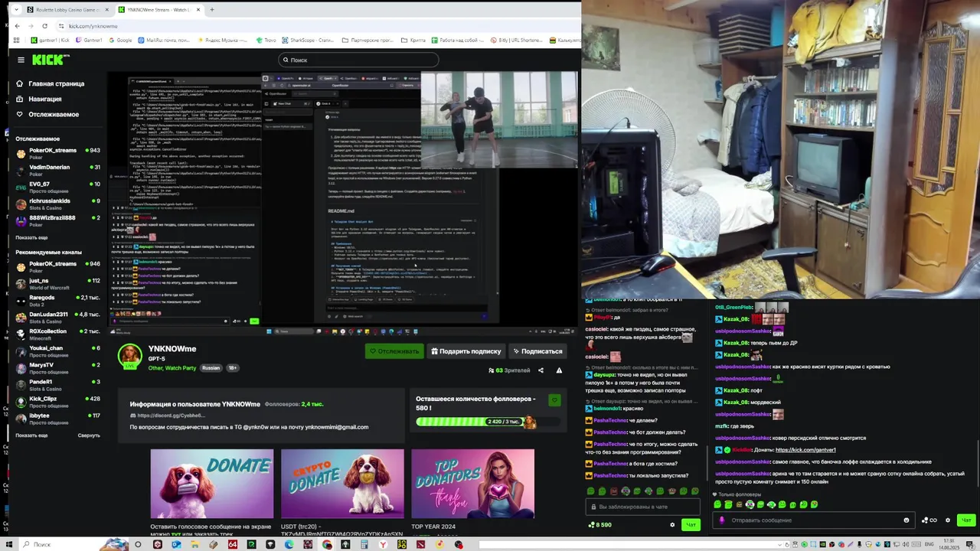Open Kick_Clipz recommended channel
This screenshot has width=980, height=551.
tap(58, 401)
